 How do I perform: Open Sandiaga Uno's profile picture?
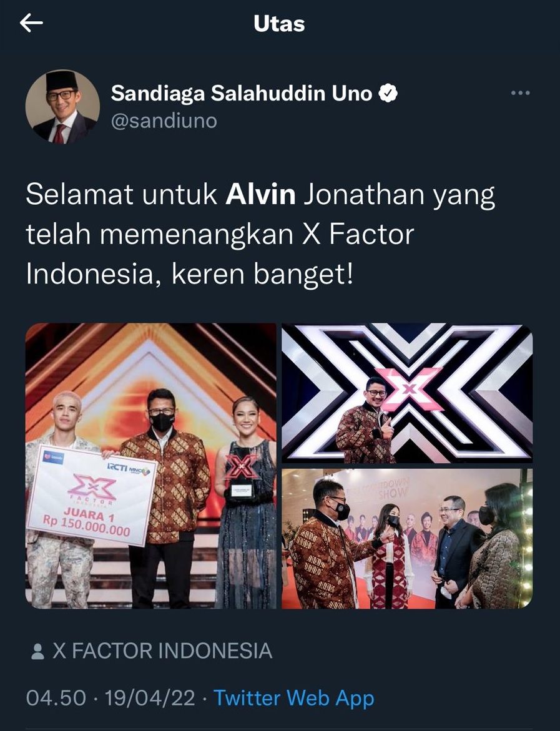pyautogui.click(x=62, y=107)
